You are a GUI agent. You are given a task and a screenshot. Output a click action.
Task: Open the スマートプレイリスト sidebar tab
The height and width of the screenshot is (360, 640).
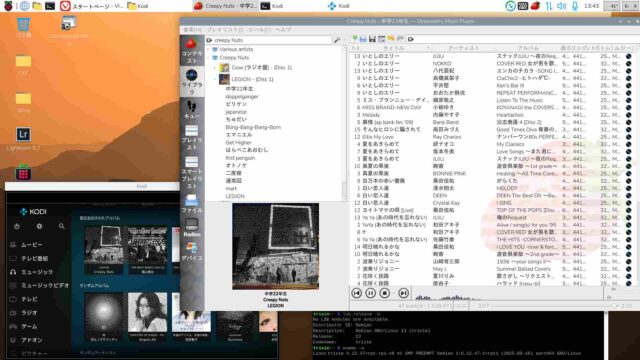pos(192,173)
